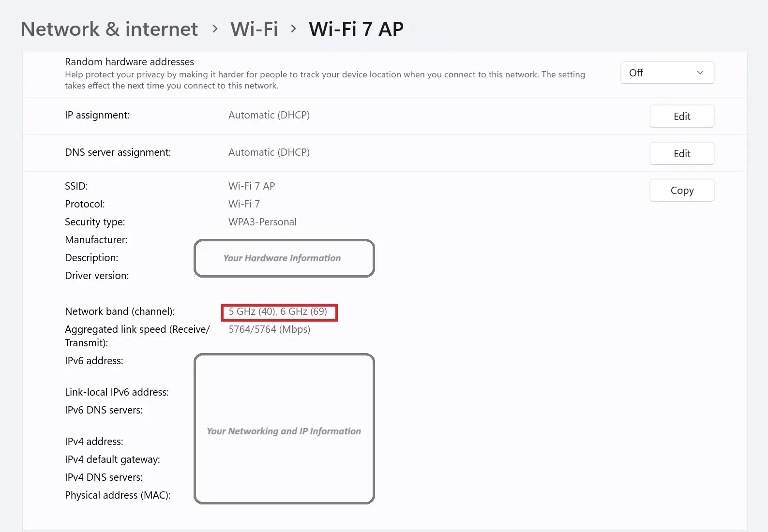Image resolution: width=768 pixels, height=532 pixels.
Task: Select the Wi-Fi 7 AP page title
Action: tap(356, 29)
